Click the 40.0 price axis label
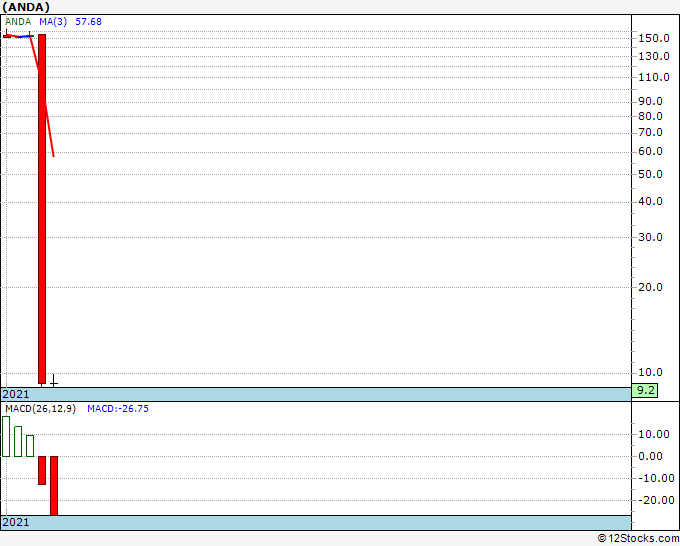The image size is (680, 546). coord(651,201)
